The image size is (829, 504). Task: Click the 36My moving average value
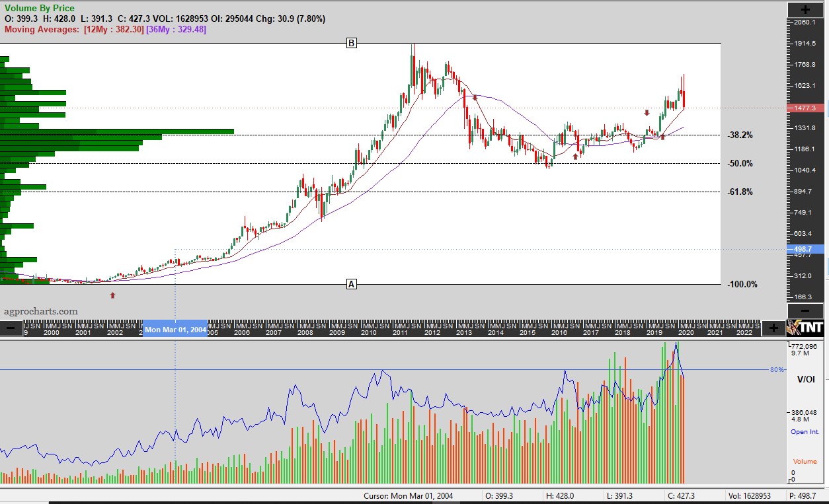coord(176,30)
